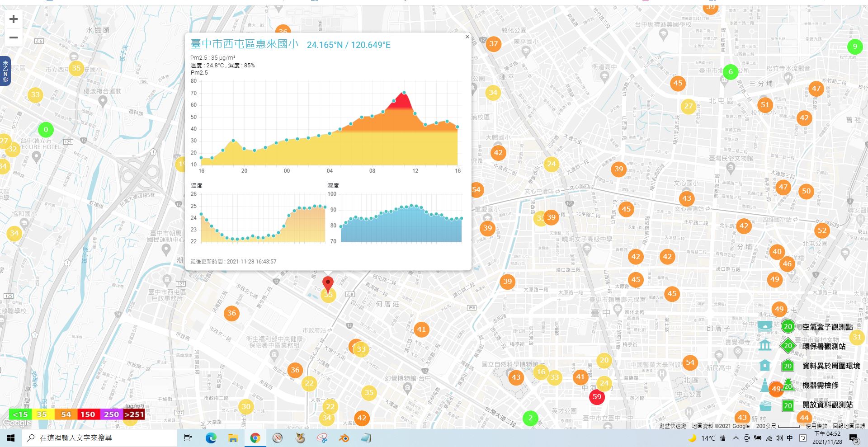The height and width of the screenshot is (447, 868).
Task: Click the 24.165°N / 120.649°E coordinates text
Action: click(349, 45)
